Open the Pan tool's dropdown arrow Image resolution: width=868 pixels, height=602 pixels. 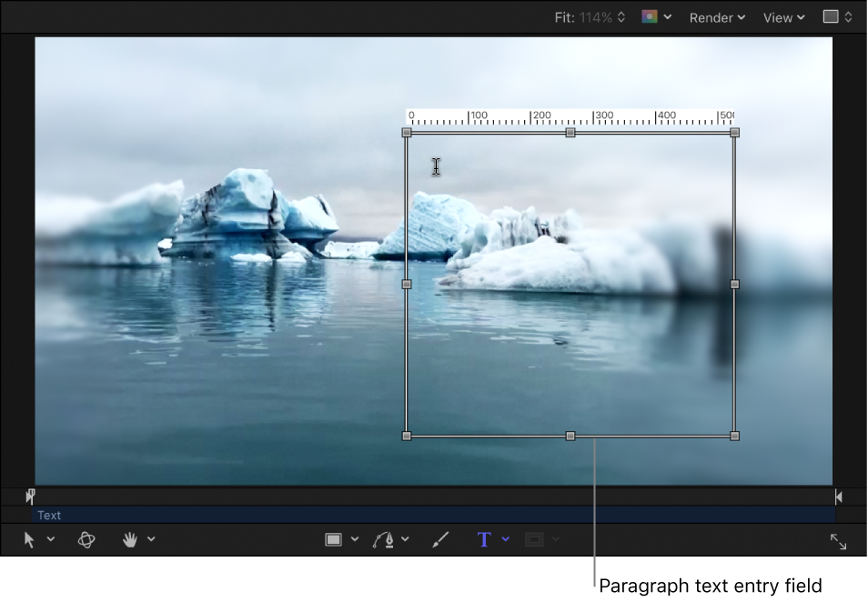point(150,539)
